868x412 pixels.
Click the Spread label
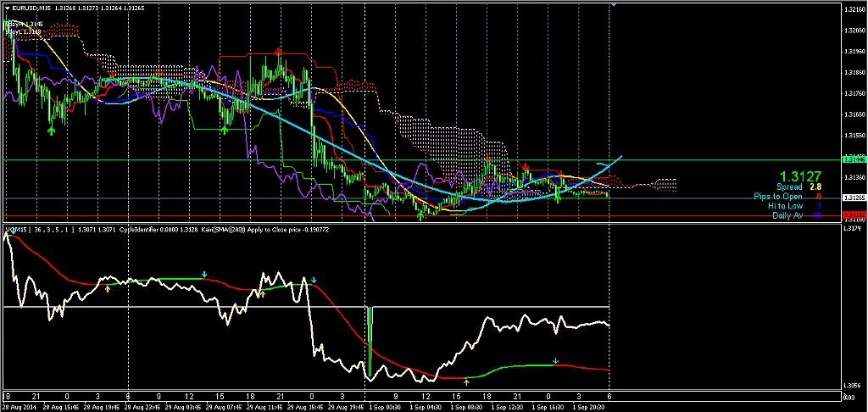pyautogui.click(x=790, y=186)
